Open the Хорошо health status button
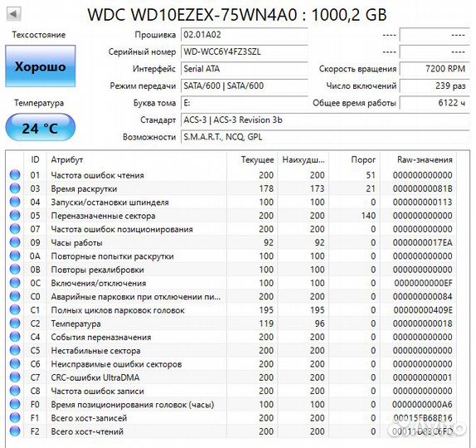Image resolution: width=476 pixels, height=448 pixels. 41,66
